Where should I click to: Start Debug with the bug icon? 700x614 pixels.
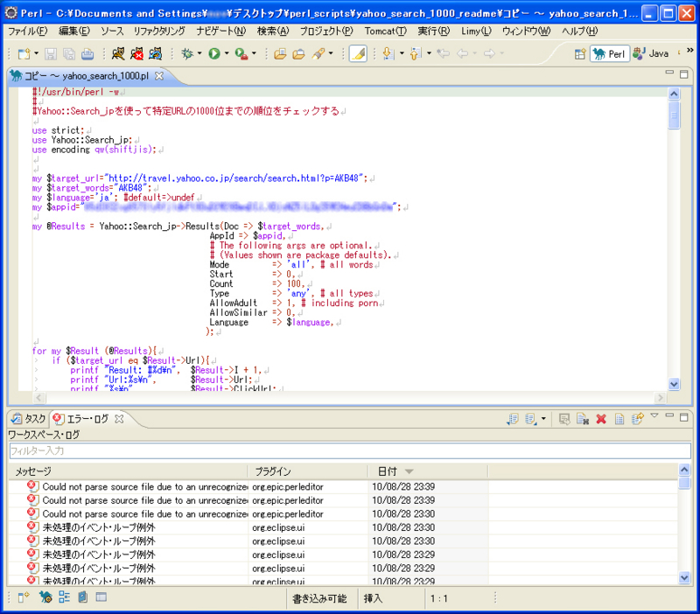point(187,53)
